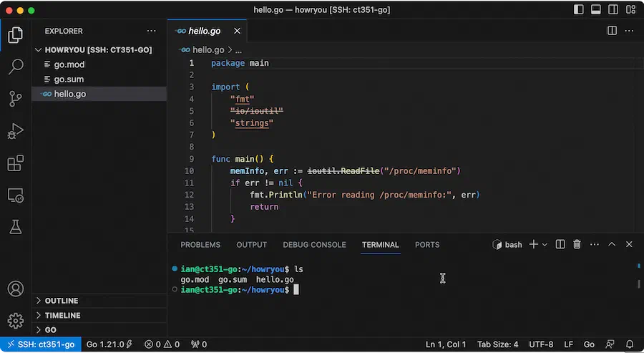Toggle bottom panel layout icon
This screenshot has height=353, width=644.
[x=595, y=9]
